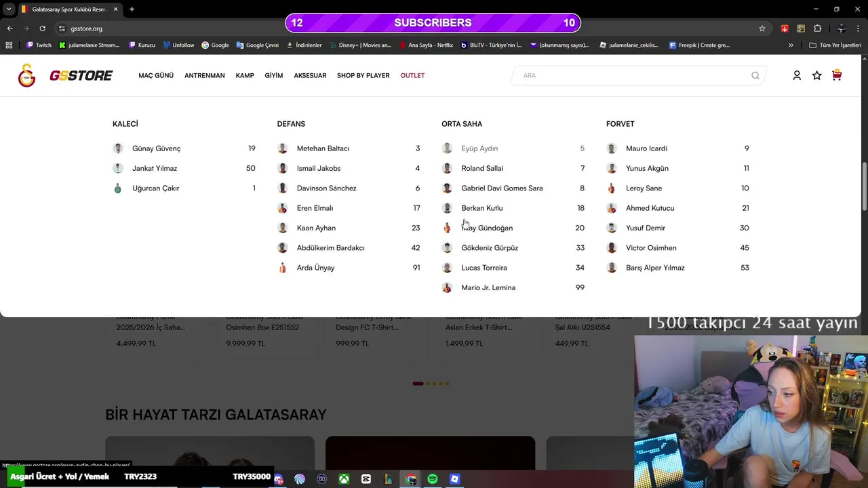Open the user account icon
The image size is (868, 488).
(797, 75)
